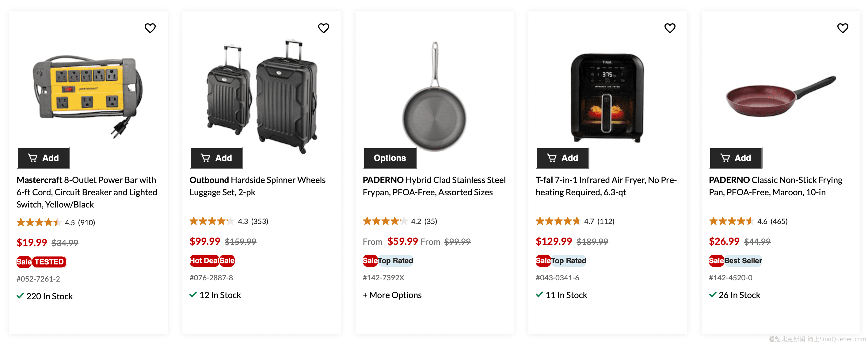Toggle wishlist heart for maroon frying pan

[x=842, y=28]
